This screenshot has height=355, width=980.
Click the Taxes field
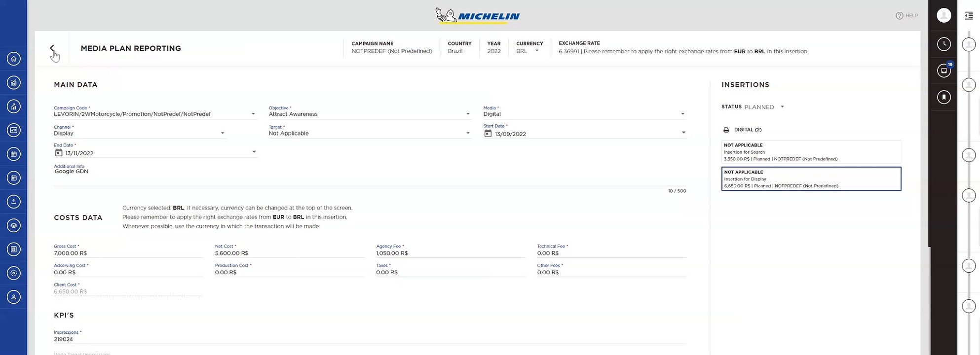pos(451,270)
